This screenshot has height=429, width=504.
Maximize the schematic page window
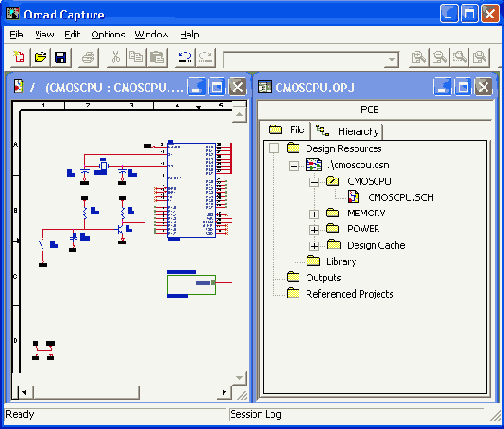[x=216, y=87]
